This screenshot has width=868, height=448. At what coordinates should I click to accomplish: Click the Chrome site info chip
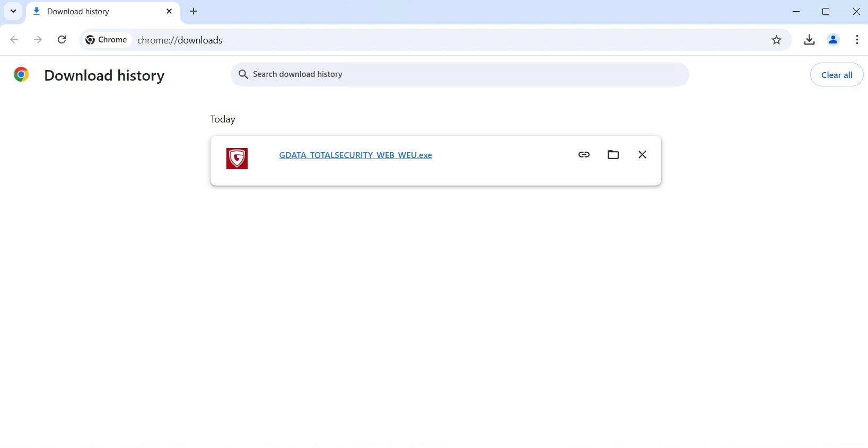[x=107, y=40]
